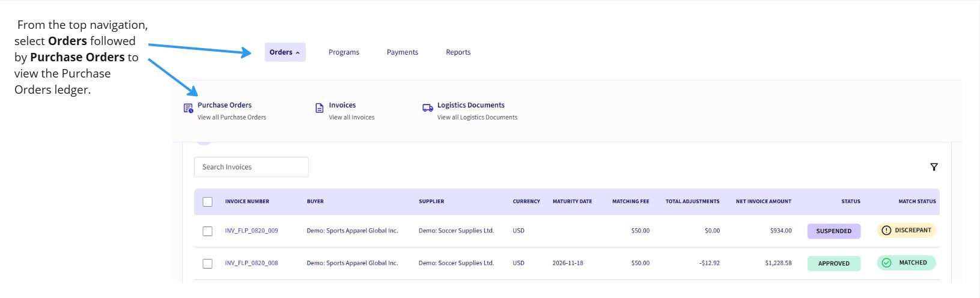Screen dimensions: 980x298
Task: Click the Purchase Orders document icon
Action: [188, 108]
